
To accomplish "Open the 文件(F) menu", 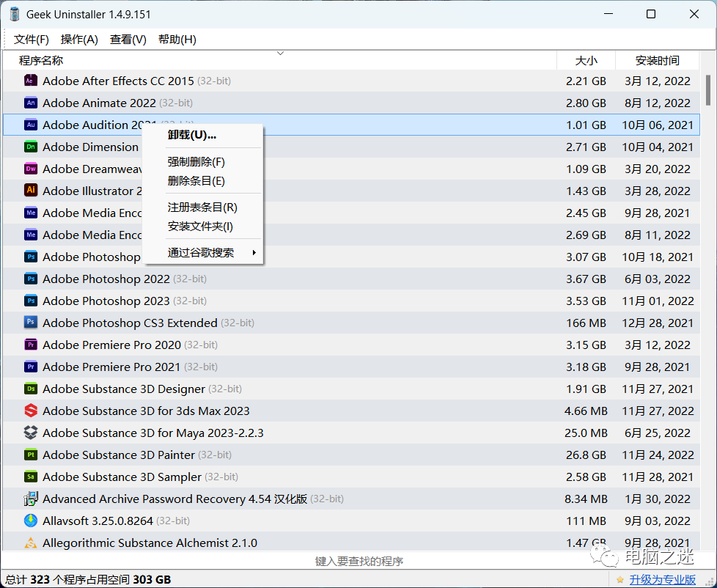I will coord(31,40).
